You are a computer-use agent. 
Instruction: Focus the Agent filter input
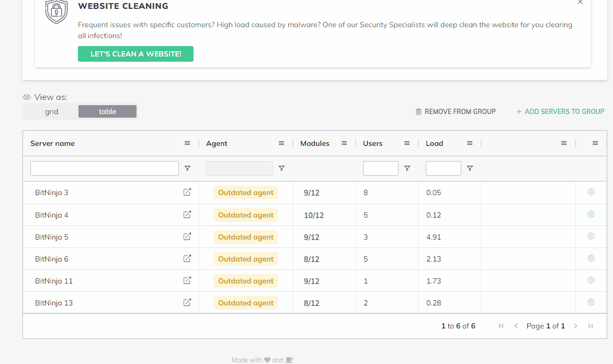pyautogui.click(x=239, y=168)
